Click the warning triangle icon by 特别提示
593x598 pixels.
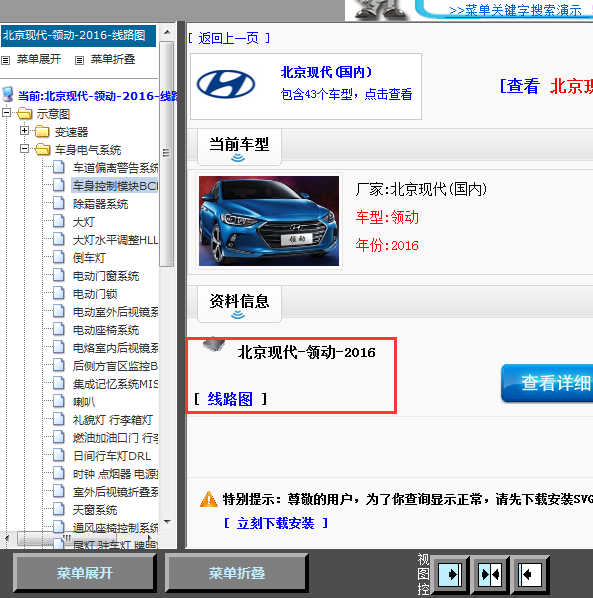click(209, 499)
